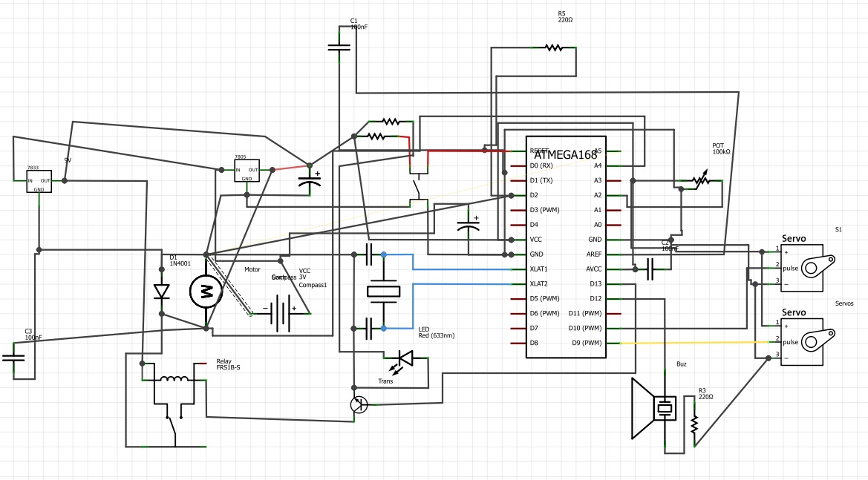
Task: Click the C2 capacitor symbol near AVCC
Action: click(x=650, y=269)
